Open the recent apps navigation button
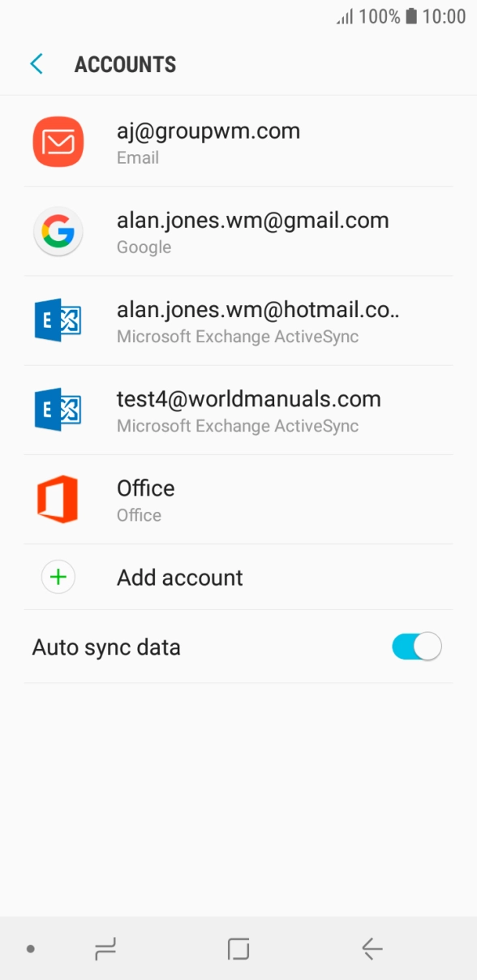477x980 pixels. pyautogui.click(x=105, y=948)
